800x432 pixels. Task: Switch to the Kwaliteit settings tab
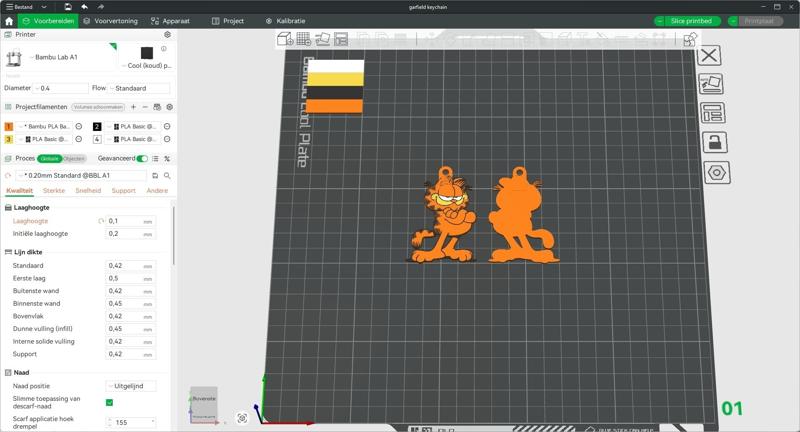point(19,191)
